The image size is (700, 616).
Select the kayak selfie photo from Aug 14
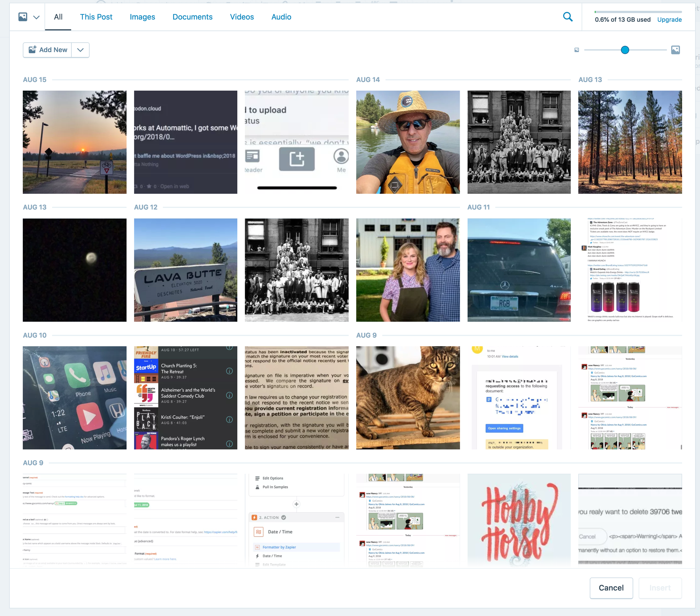[x=408, y=142]
